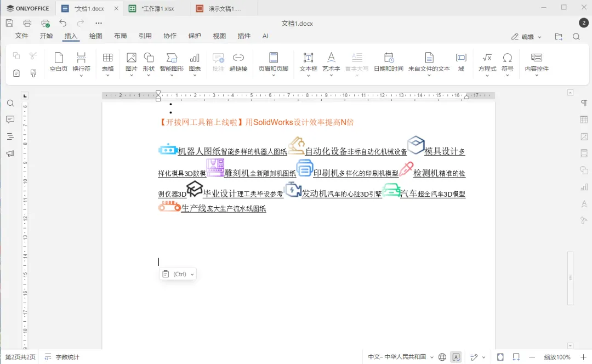Insert a field (域)
The width and height of the screenshot is (592, 364).
click(x=461, y=62)
